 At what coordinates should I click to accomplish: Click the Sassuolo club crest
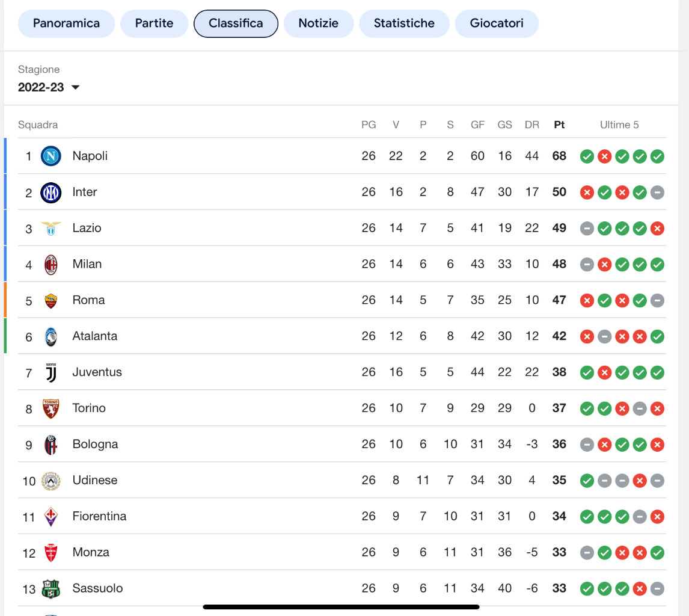(51, 589)
